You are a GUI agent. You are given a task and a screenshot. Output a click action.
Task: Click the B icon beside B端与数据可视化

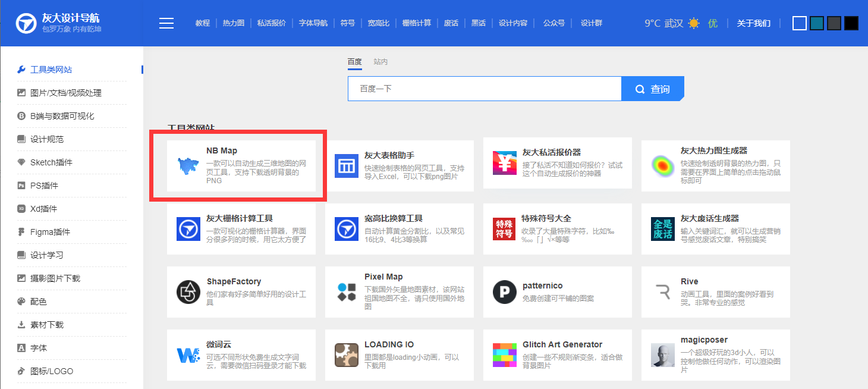tap(21, 116)
